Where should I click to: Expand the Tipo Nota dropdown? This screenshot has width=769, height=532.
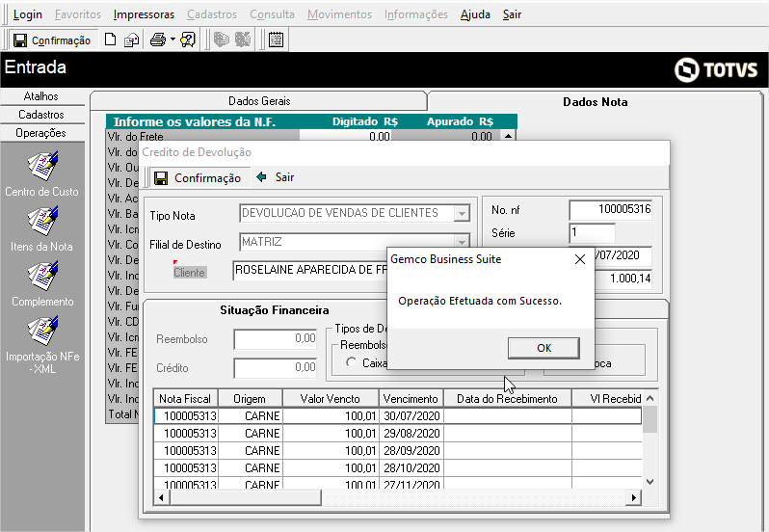click(x=461, y=213)
